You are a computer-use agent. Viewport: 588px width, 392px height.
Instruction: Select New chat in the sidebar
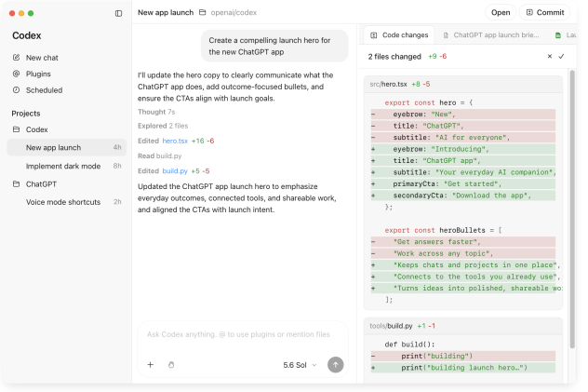[x=67, y=58]
